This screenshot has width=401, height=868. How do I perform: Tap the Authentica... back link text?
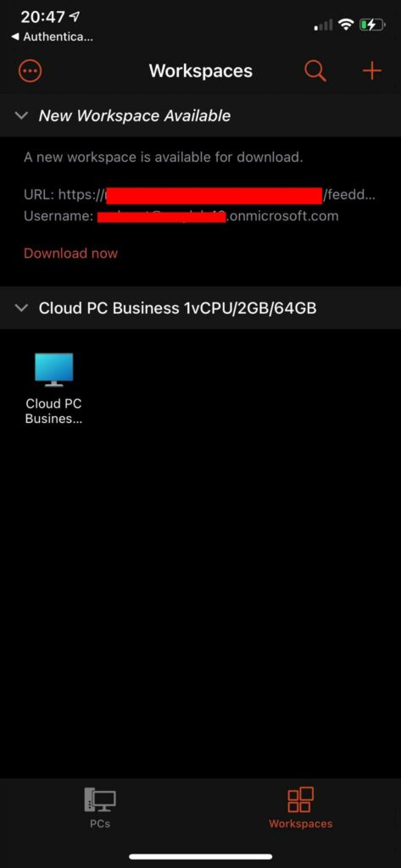58,37
